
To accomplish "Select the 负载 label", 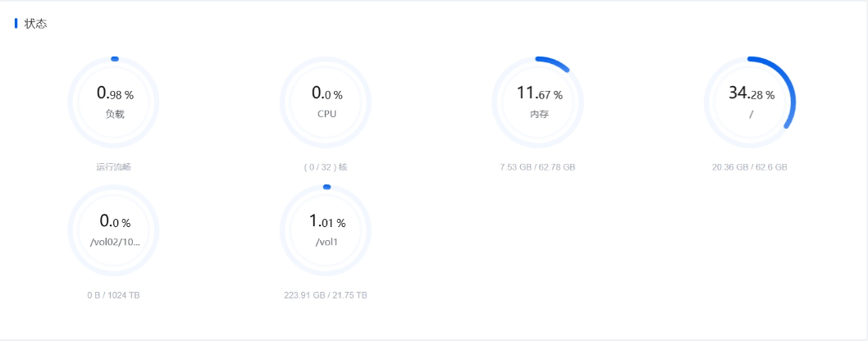I will tap(115, 114).
